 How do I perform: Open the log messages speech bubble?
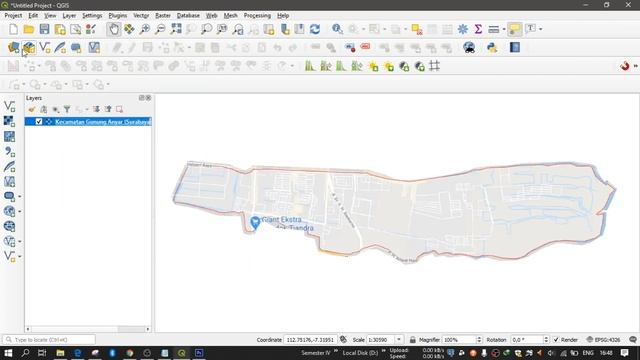point(633,340)
